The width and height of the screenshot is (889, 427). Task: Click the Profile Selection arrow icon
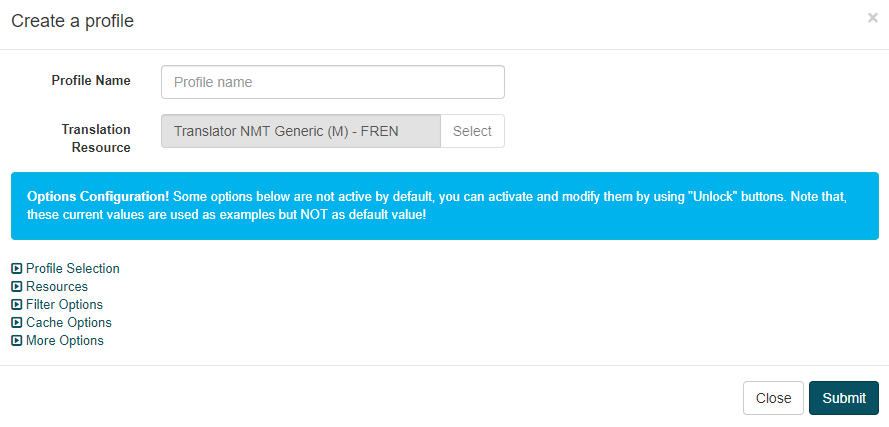point(16,268)
